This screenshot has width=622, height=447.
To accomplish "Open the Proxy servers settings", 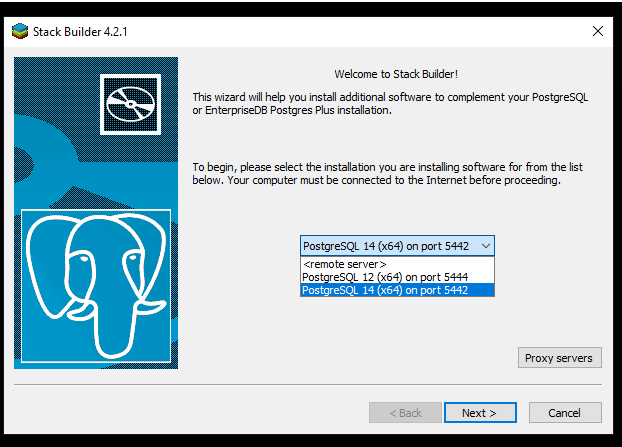I will point(559,358).
